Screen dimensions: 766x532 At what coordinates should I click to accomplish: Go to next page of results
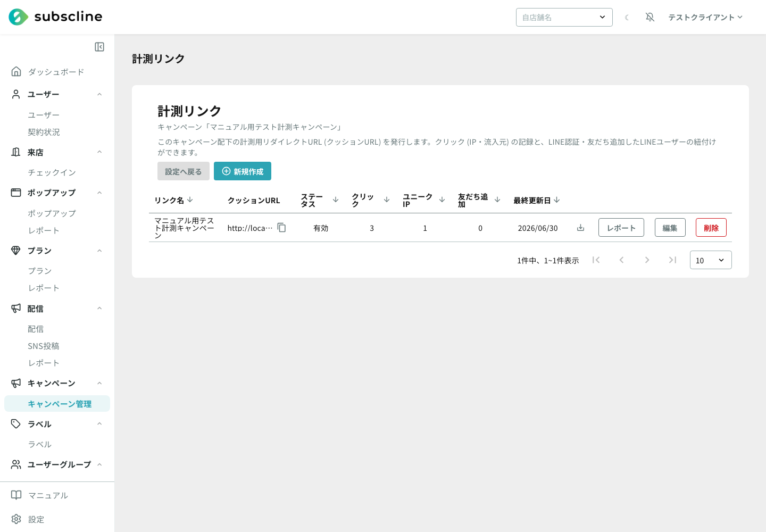pos(647,260)
